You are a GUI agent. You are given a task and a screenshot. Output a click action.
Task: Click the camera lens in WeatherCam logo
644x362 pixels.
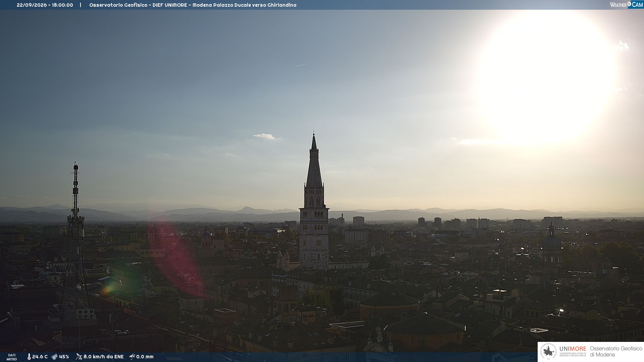[x=629, y=4]
